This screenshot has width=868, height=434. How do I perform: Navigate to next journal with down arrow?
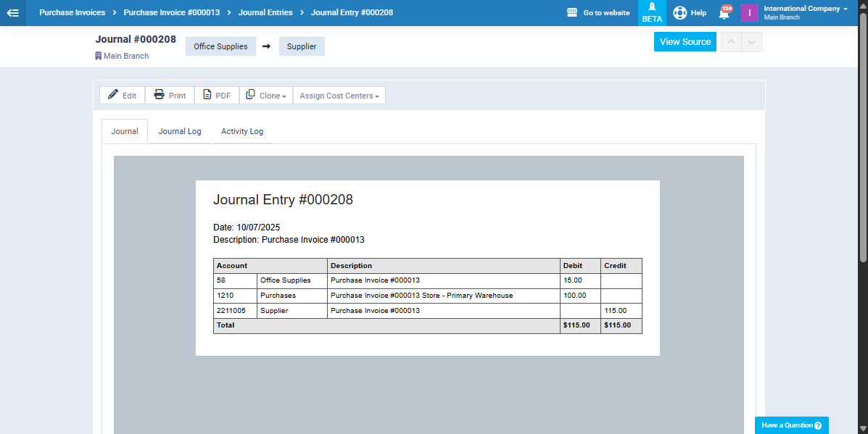click(752, 42)
